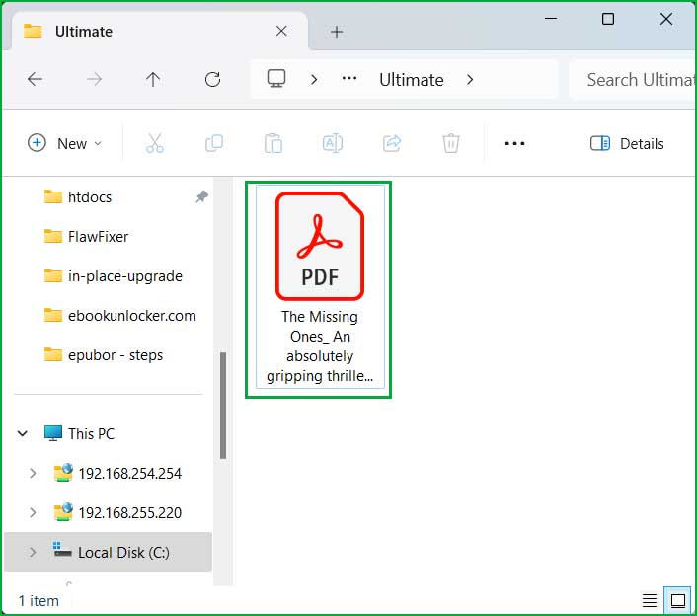Expand the chevron after the PC icon
Screen dimensions: 697x616
tap(314, 80)
